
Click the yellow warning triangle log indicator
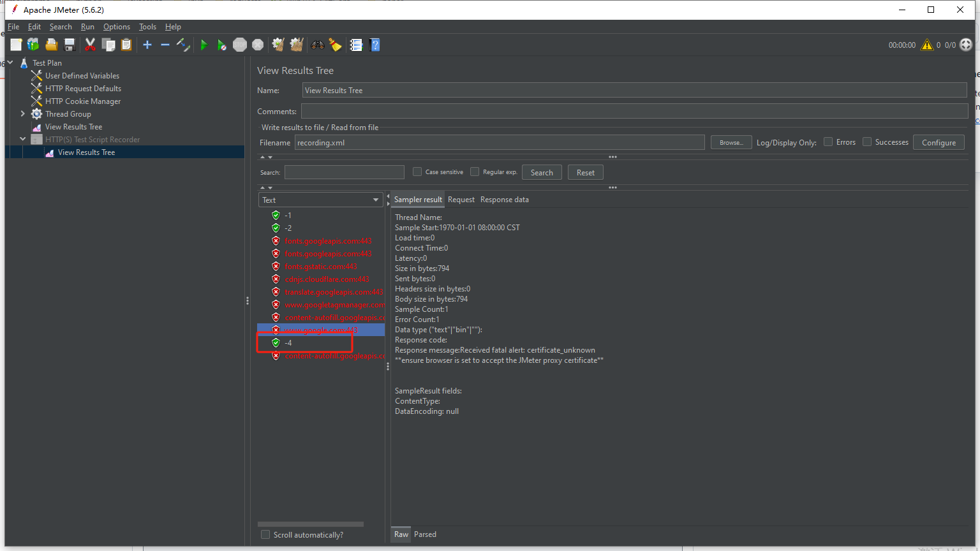point(927,45)
